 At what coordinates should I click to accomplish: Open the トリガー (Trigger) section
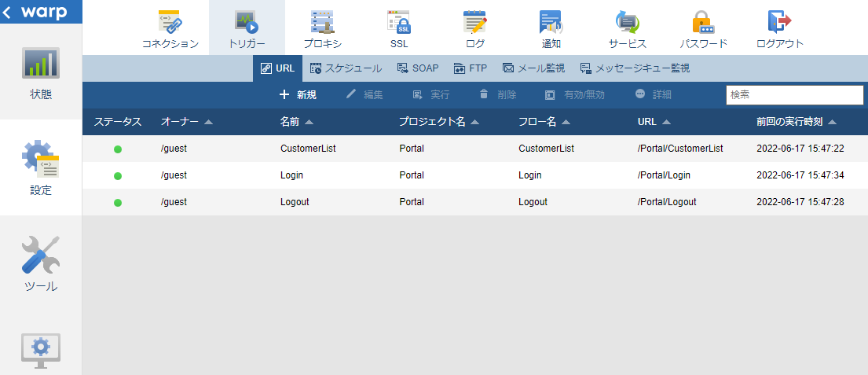pos(247,29)
